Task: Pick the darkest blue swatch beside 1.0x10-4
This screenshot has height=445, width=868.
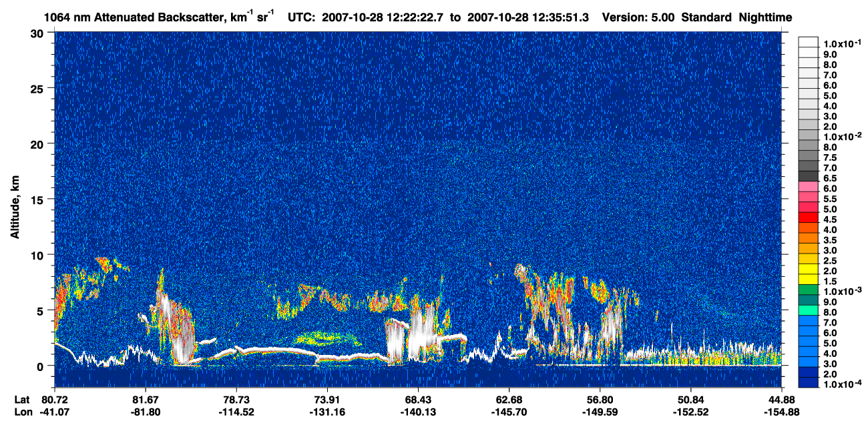Action: pos(808,383)
